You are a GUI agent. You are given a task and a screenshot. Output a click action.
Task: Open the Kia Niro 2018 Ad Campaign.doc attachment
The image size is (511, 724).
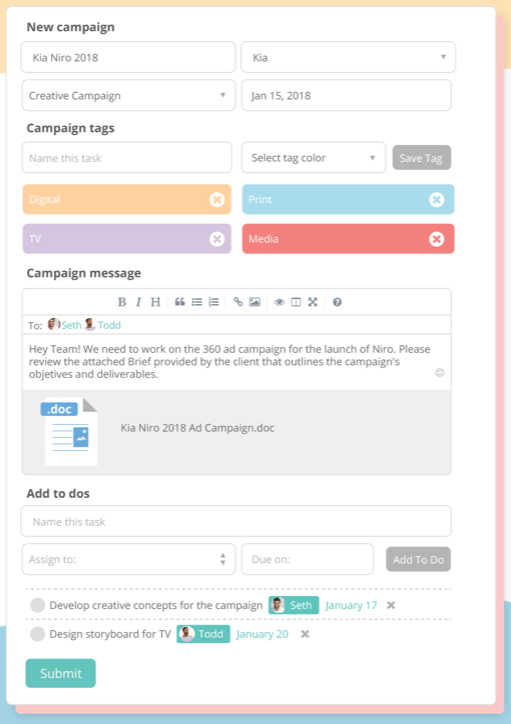pos(197,428)
